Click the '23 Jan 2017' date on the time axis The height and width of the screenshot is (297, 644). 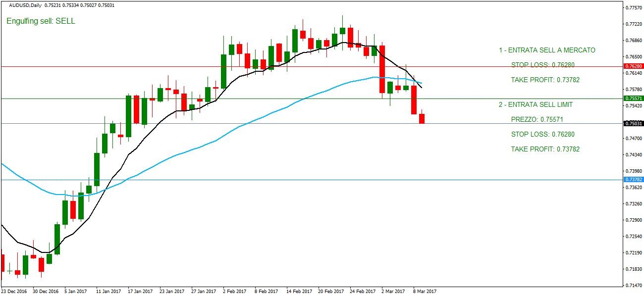pos(172,292)
